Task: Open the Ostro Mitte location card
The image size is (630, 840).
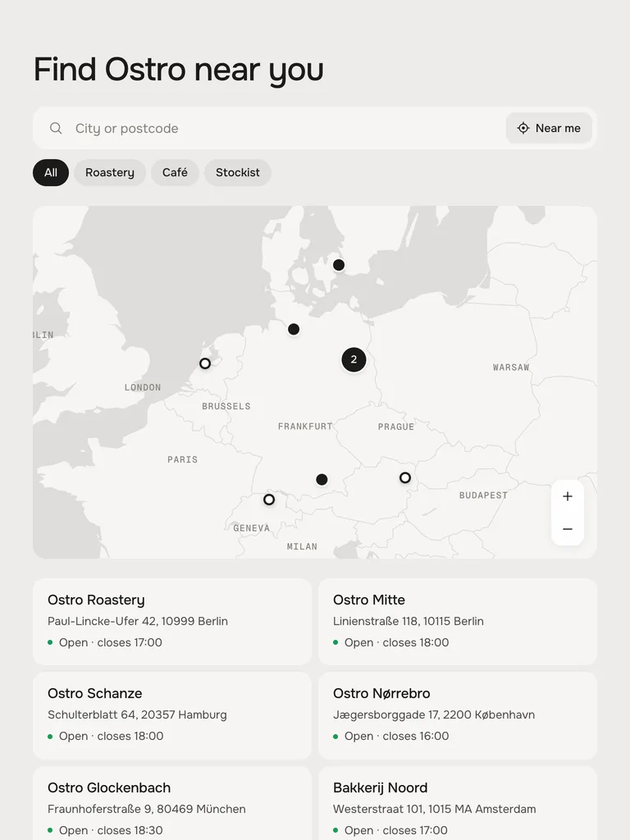Action: pos(458,622)
